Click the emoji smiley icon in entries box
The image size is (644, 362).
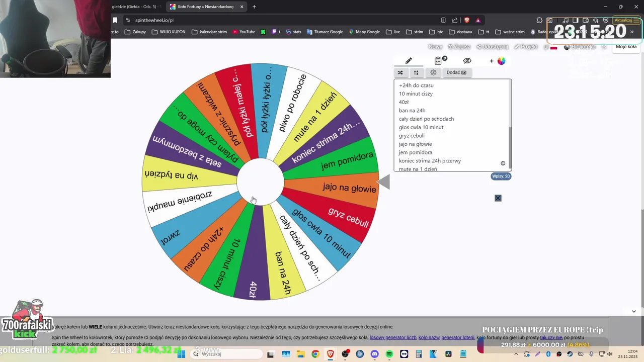[503, 163]
